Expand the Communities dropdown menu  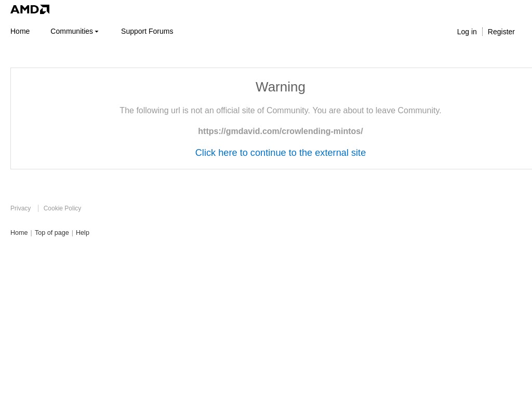click(x=72, y=31)
